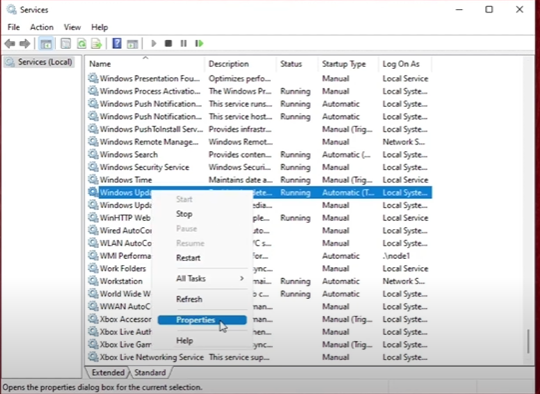The width and height of the screenshot is (540, 394).
Task: Click the gear icon of Windows Search
Action: pyautogui.click(x=93, y=154)
